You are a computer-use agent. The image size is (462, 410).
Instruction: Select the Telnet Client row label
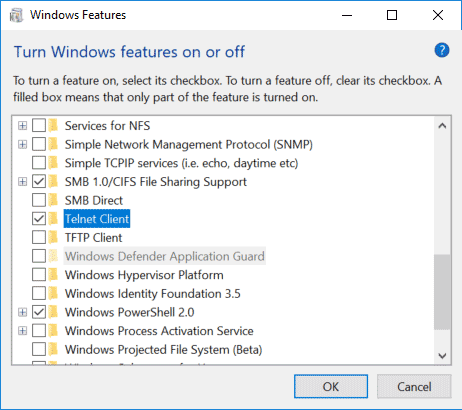click(x=97, y=219)
